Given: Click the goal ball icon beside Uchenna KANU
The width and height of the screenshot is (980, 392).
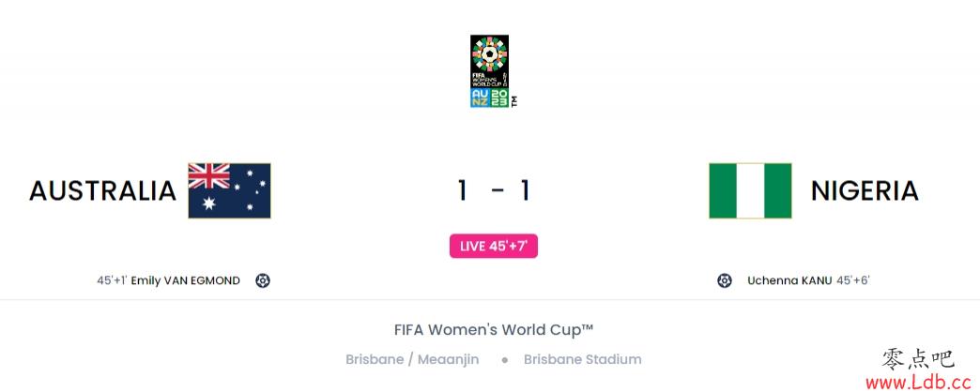Looking at the screenshot, I should (725, 281).
